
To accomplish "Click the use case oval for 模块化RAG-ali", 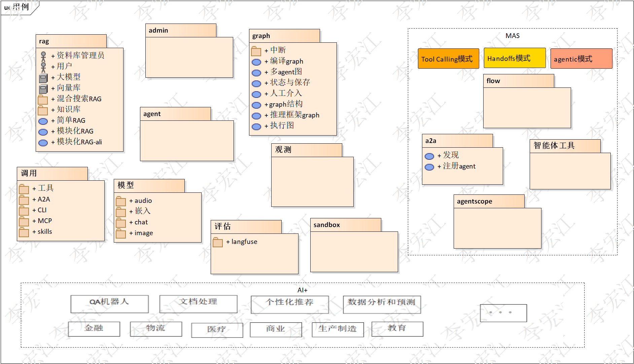I will pyautogui.click(x=43, y=143).
